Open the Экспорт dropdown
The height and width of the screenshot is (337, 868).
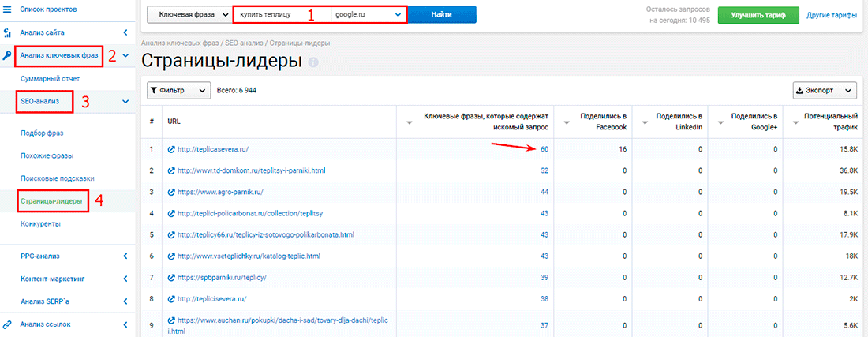click(x=825, y=91)
